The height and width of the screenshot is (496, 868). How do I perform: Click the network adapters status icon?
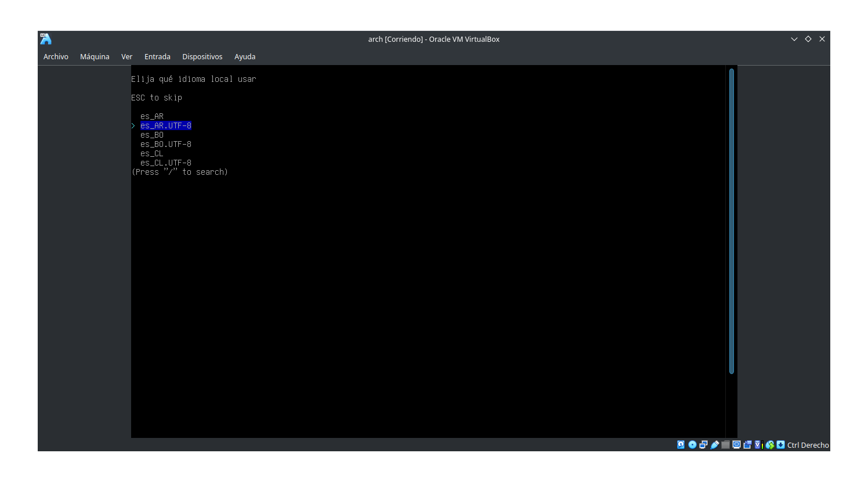(703, 444)
